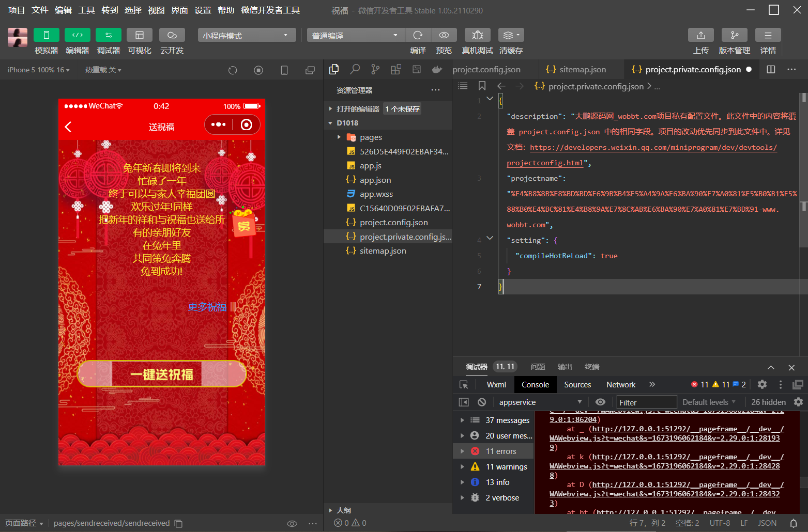Open the Version Management branch icon

pos(734,35)
